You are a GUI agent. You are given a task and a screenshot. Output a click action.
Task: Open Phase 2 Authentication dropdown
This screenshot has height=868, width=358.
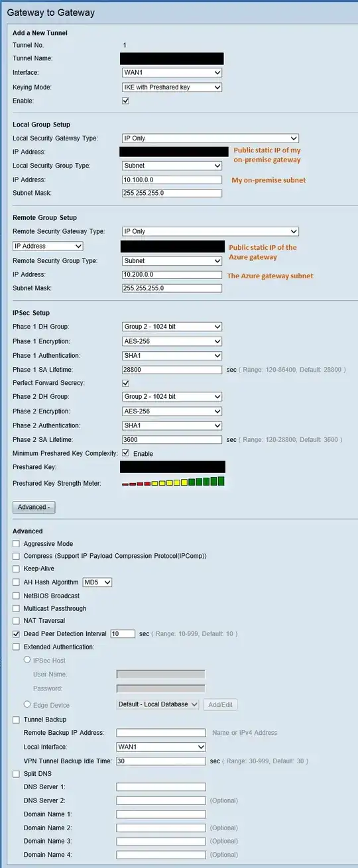pyautogui.click(x=172, y=425)
